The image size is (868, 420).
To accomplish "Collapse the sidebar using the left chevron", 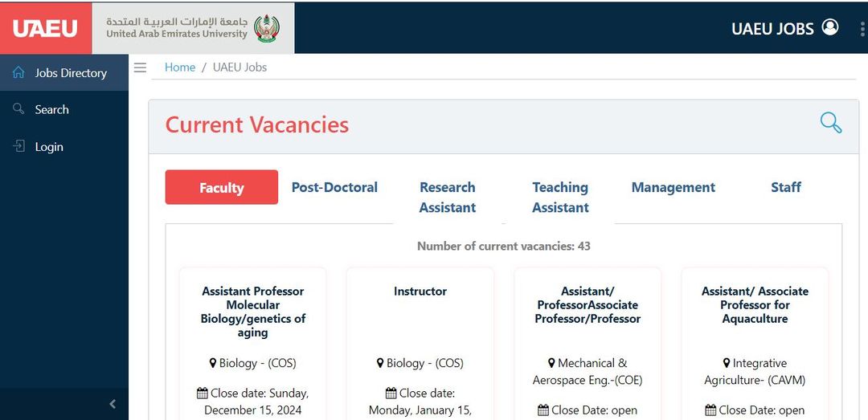I will [x=113, y=404].
